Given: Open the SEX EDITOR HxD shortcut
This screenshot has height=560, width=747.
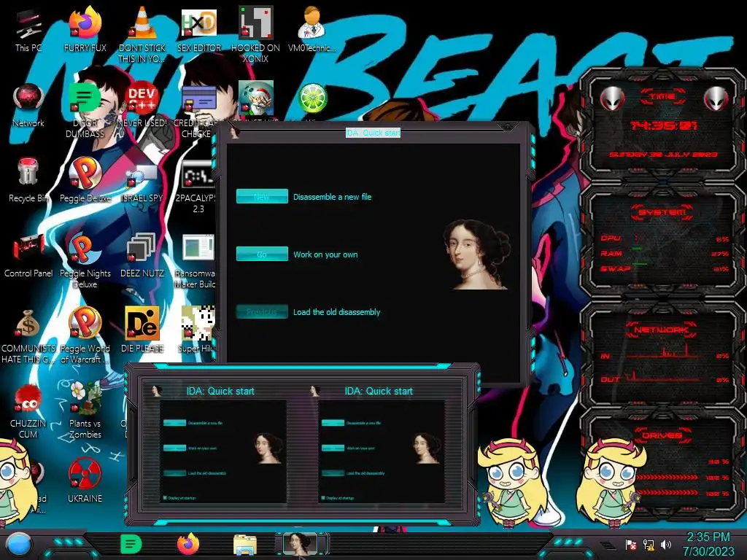Looking at the screenshot, I should coord(198,29).
